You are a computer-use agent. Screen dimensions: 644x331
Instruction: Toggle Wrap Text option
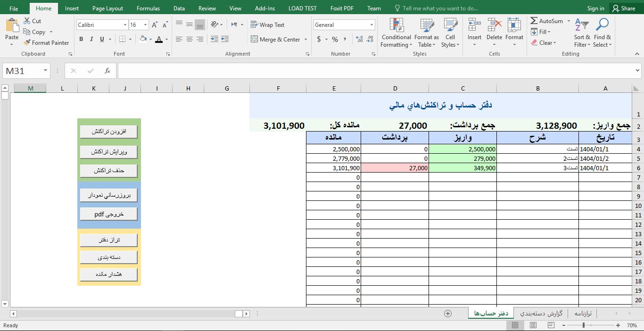coord(267,25)
